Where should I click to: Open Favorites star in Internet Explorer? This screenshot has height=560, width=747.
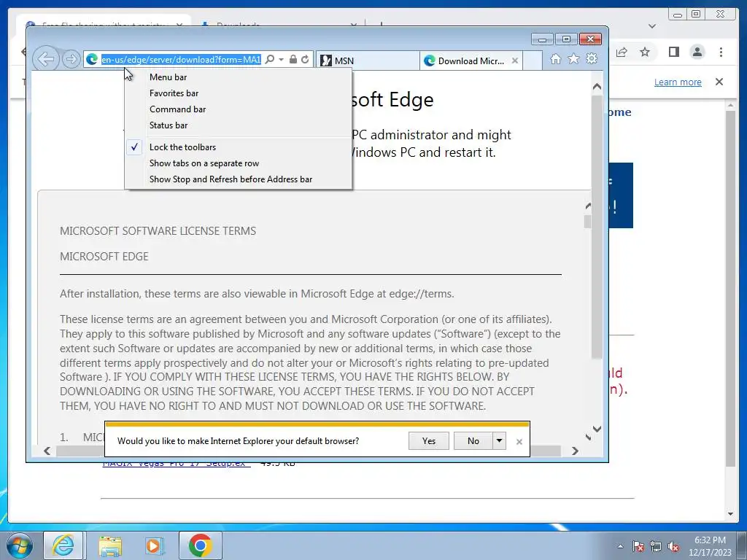pos(573,59)
